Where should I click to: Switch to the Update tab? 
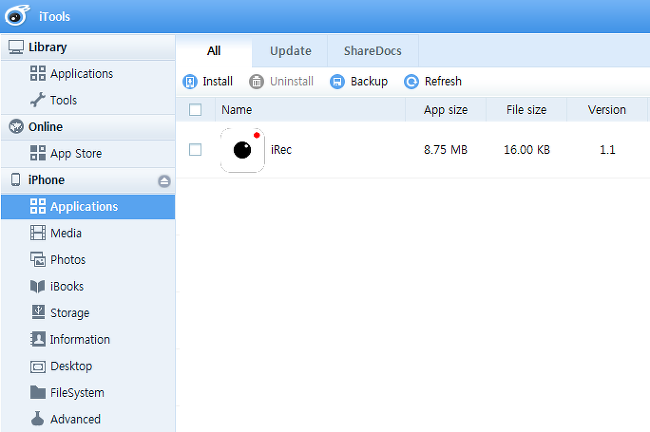(x=291, y=51)
